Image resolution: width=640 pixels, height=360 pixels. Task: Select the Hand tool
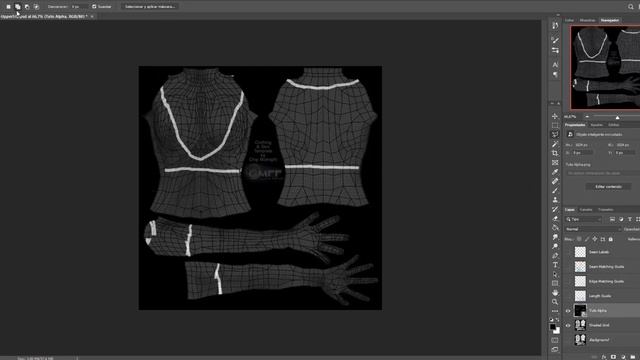click(x=555, y=293)
